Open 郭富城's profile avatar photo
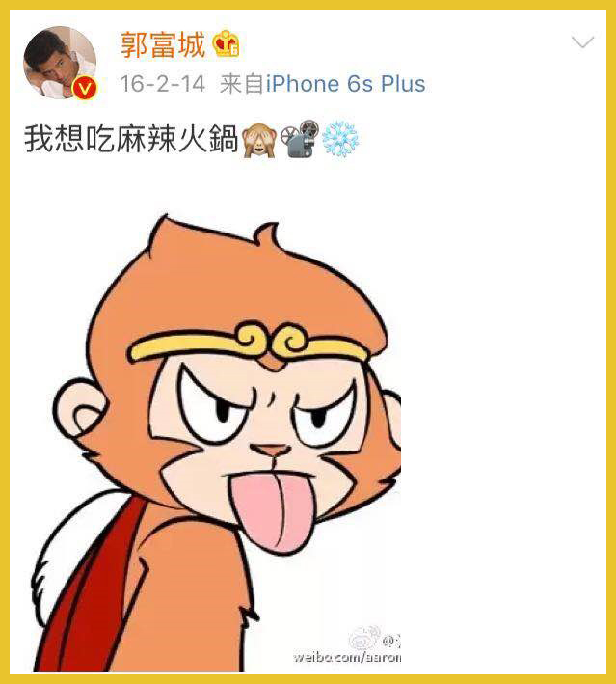The width and height of the screenshot is (616, 684). coord(60,63)
